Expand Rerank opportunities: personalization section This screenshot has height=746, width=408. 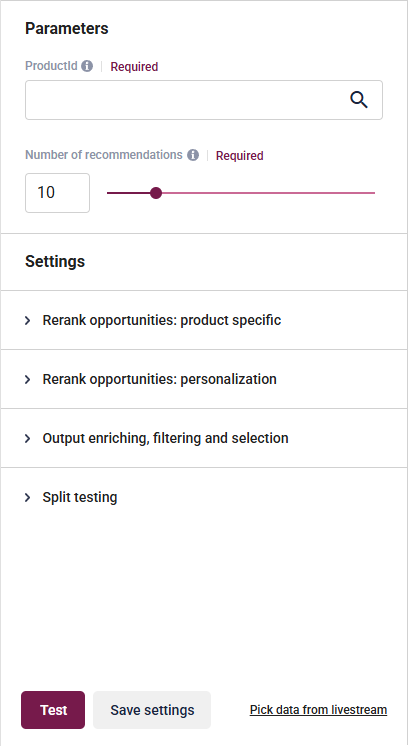[x=204, y=379]
